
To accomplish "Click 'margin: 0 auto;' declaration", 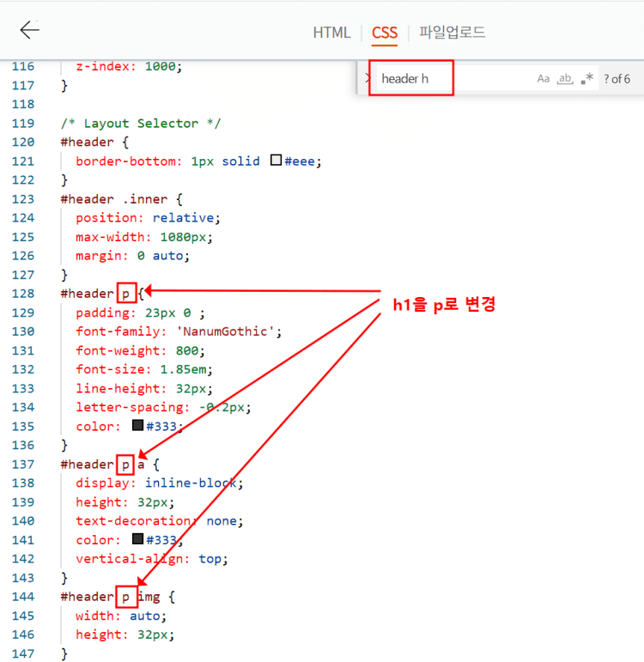I will click(132, 256).
